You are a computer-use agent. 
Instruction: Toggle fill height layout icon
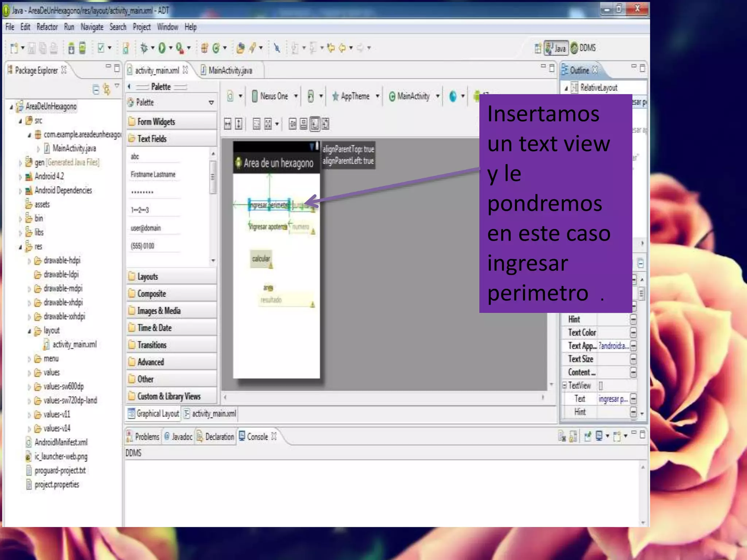239,124
